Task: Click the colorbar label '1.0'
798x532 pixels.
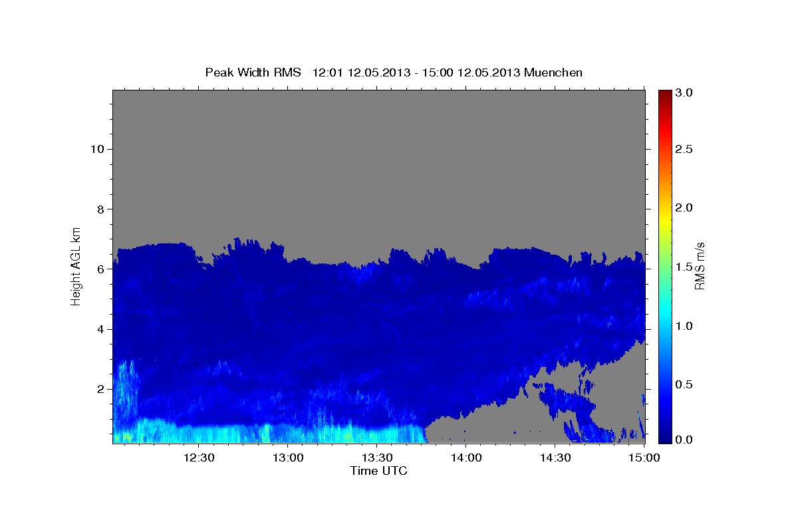Action: (x=684, y=326)
